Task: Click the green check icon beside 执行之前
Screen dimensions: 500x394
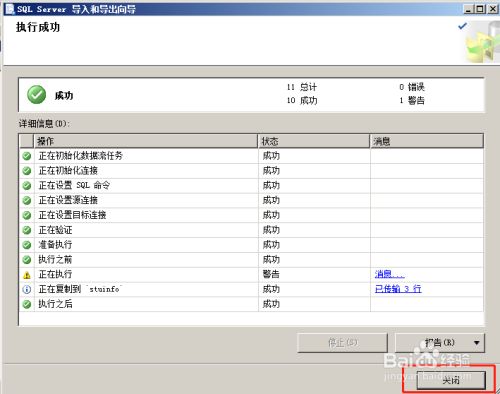Action: [27, 259]
